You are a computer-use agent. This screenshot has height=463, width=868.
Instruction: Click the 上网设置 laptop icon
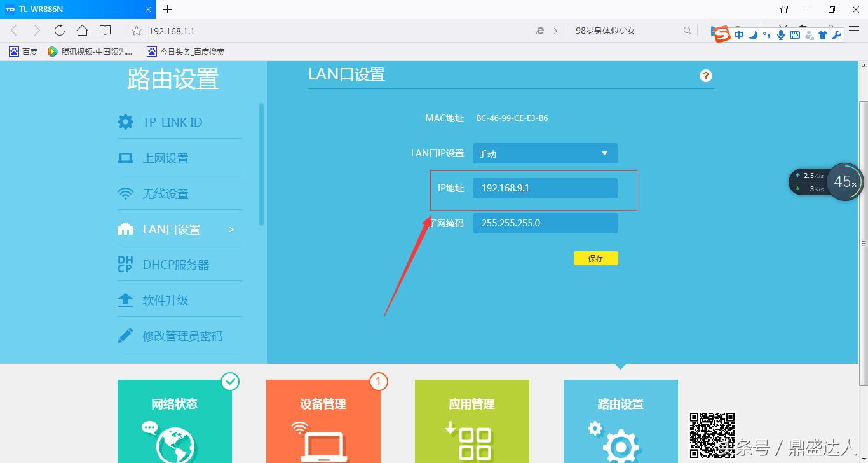(125, 158)
